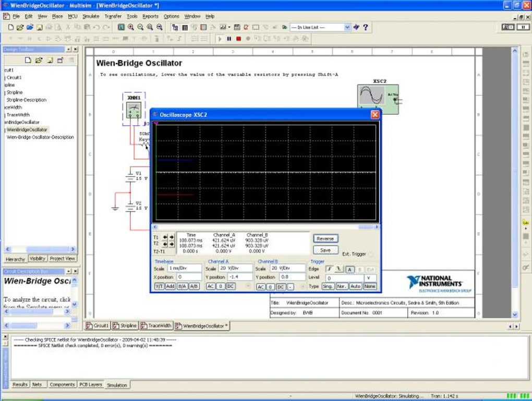This screenshot has width=532, height=401.
Task: Select Wien-Bridge Oscillator-Description tree item
Action: click(x=40, y=137)
